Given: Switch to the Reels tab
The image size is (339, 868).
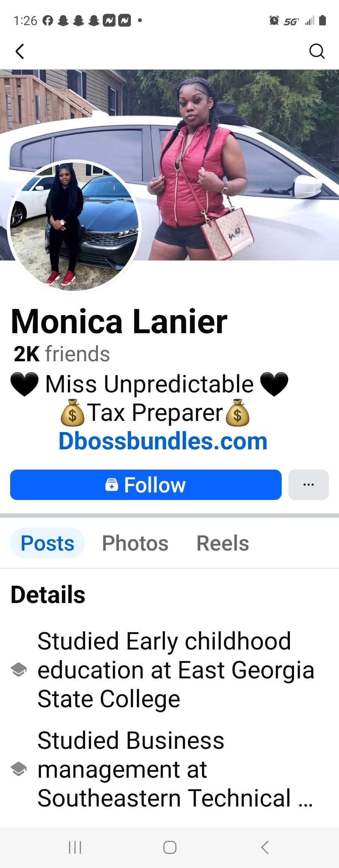Looking at the screenshot, I should (223, 543).
